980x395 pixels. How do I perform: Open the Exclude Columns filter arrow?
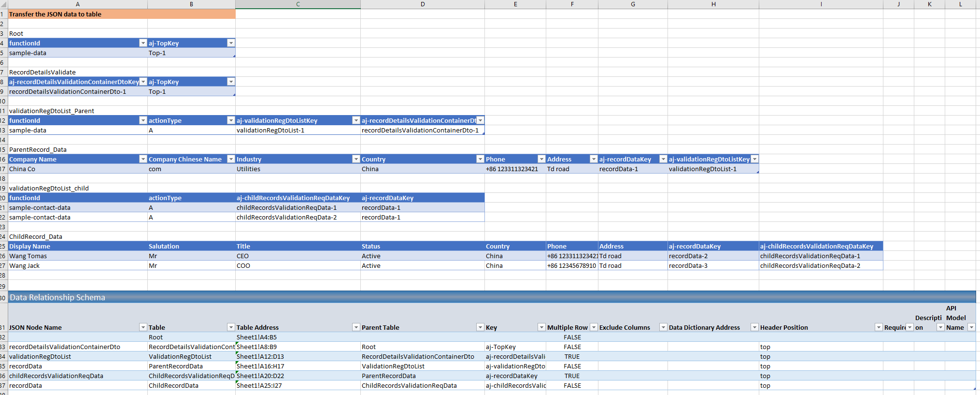[x=663, y=327]
